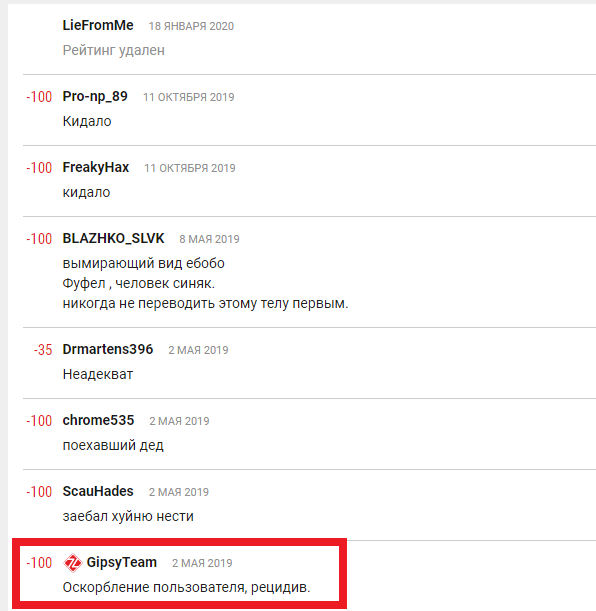Open GipsyTeam user profile link
Image resolution: width=596 pixels, height=611 pixels.
[122, 563]
